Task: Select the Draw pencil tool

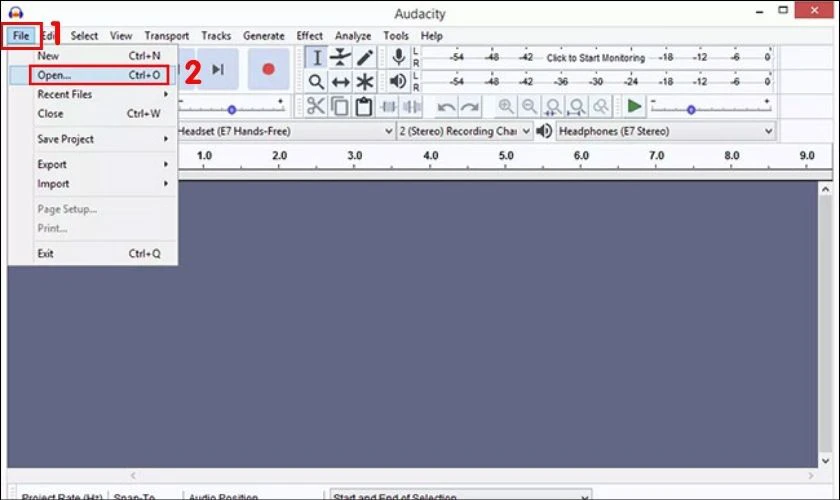Action: point(365,58)
